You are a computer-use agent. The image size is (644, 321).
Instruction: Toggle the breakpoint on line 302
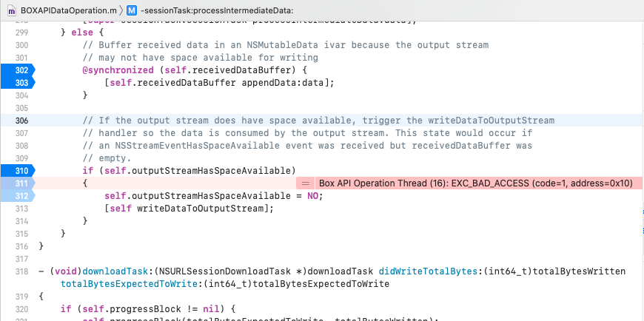click(x=18, y=70)
